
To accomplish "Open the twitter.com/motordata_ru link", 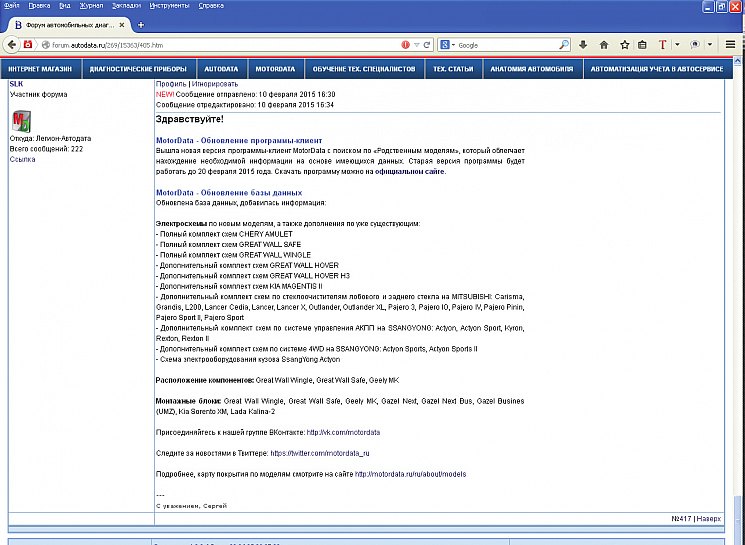I will point(320,453).
